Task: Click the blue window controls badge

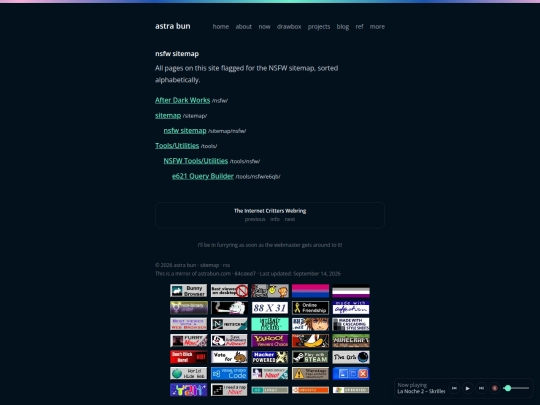Action: (x=351, y=373)
